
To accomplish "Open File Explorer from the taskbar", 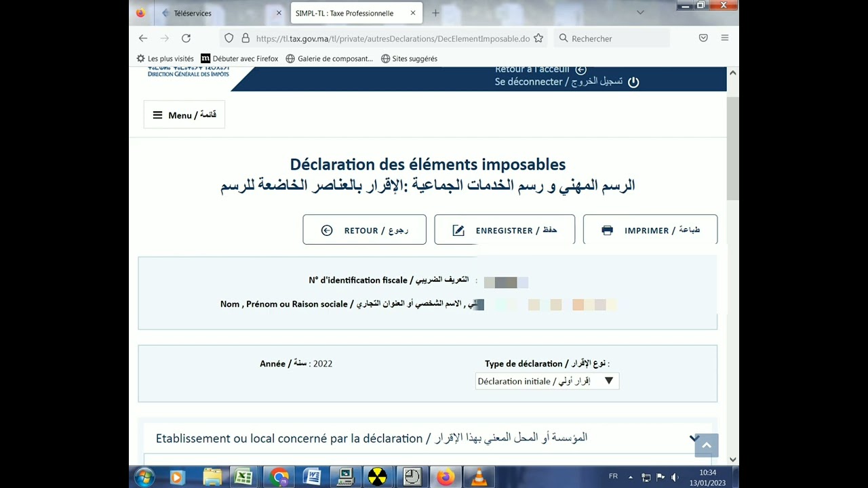I will coord(212,477).
